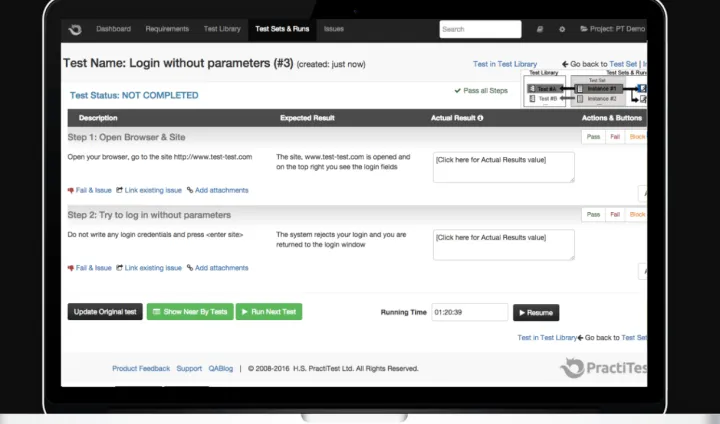The image size is (720, 424).
Task: Switch to the Test Library tab
Action: (222, 29)
